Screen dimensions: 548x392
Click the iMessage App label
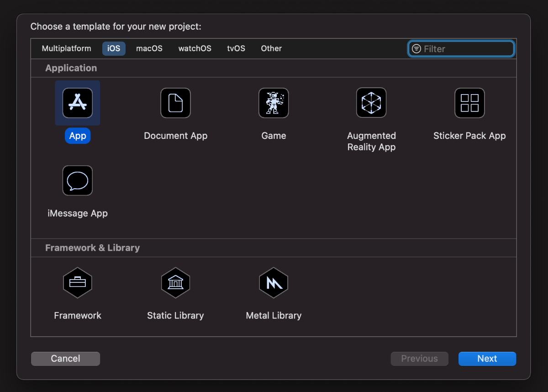[x=78, y=213]
